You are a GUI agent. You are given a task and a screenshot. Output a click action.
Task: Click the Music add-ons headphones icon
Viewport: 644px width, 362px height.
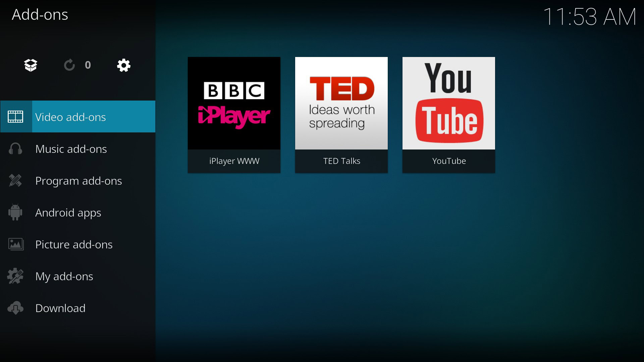coord(15,148)
